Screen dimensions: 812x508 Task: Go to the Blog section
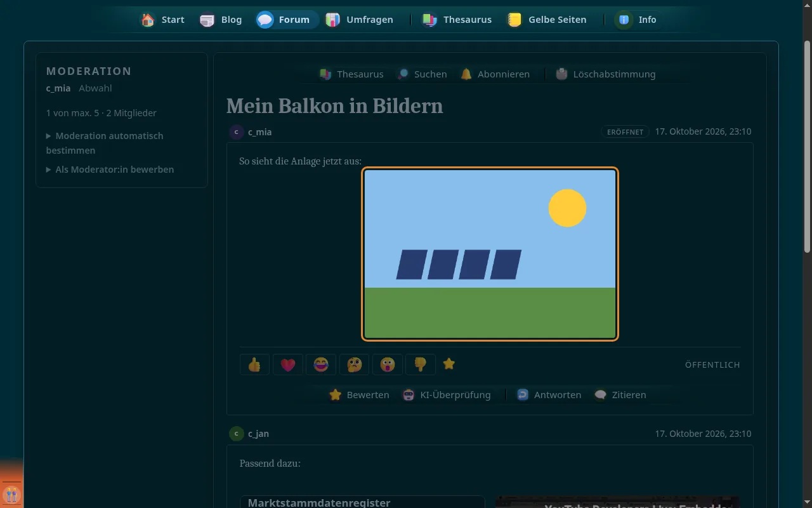click(221, 20)
